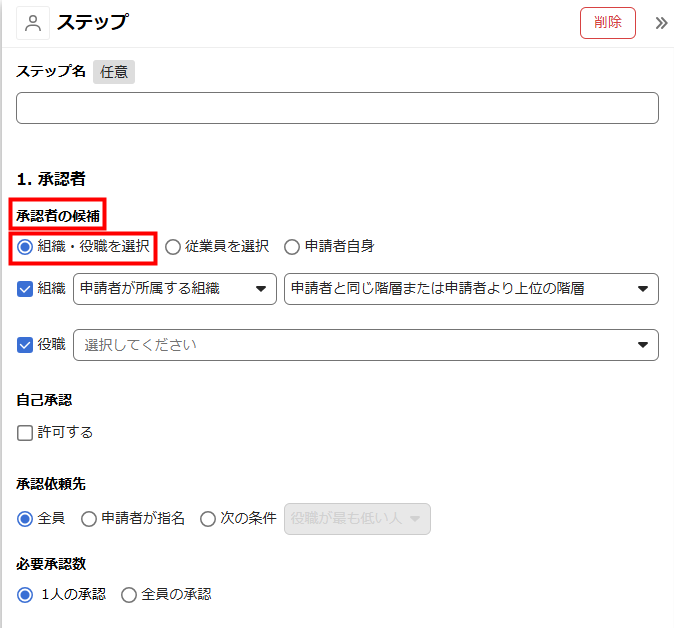This screenshot has width=674, height=628.
Task: Select 1人の承認 radio option
Action: pyautogui.click(x=25, y=594)
